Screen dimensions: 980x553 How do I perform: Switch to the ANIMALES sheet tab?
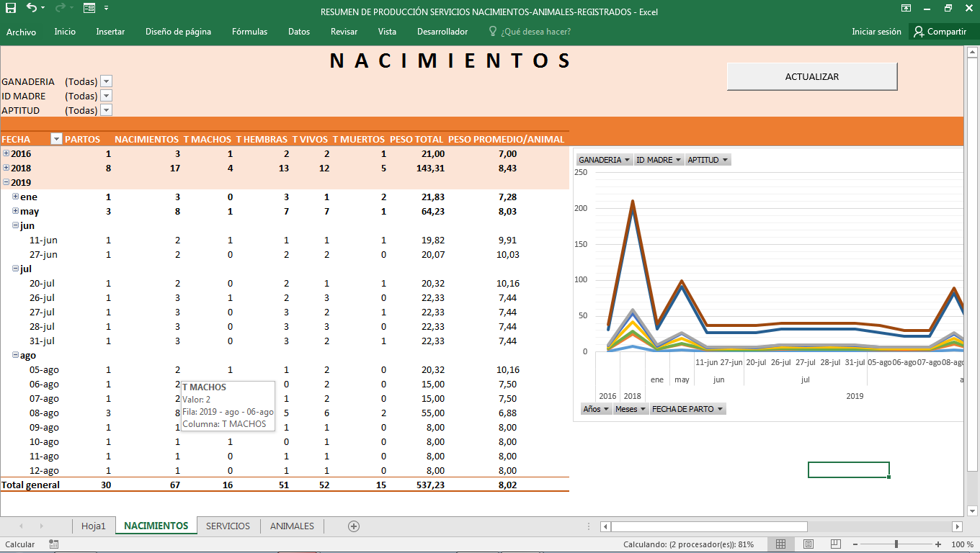point(292,526)
